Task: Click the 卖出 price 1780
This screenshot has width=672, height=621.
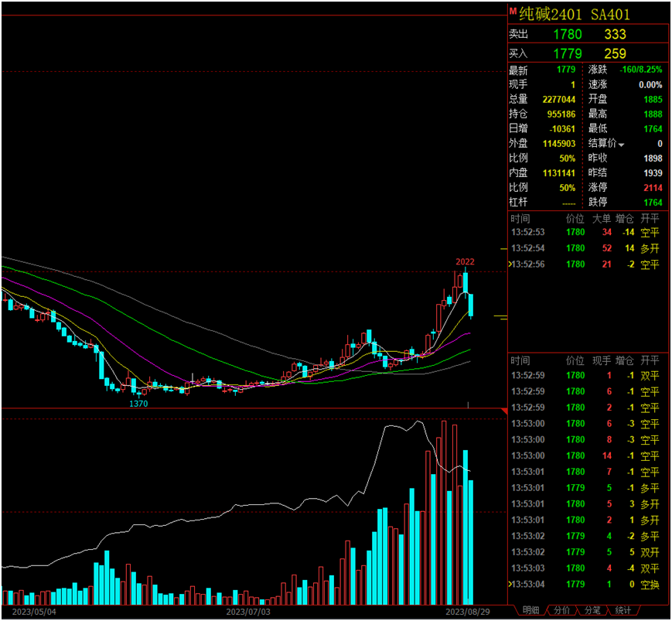Action: pos(568,34)
